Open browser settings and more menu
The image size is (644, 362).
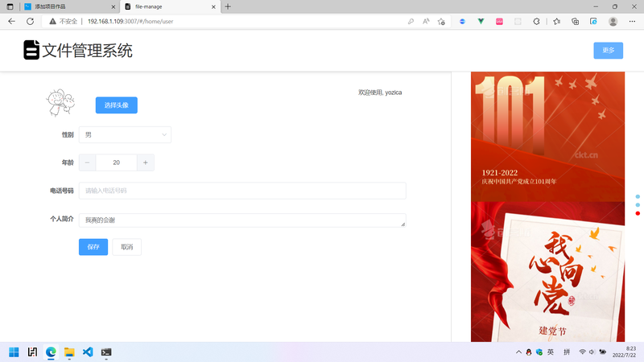tap(632, 22)
